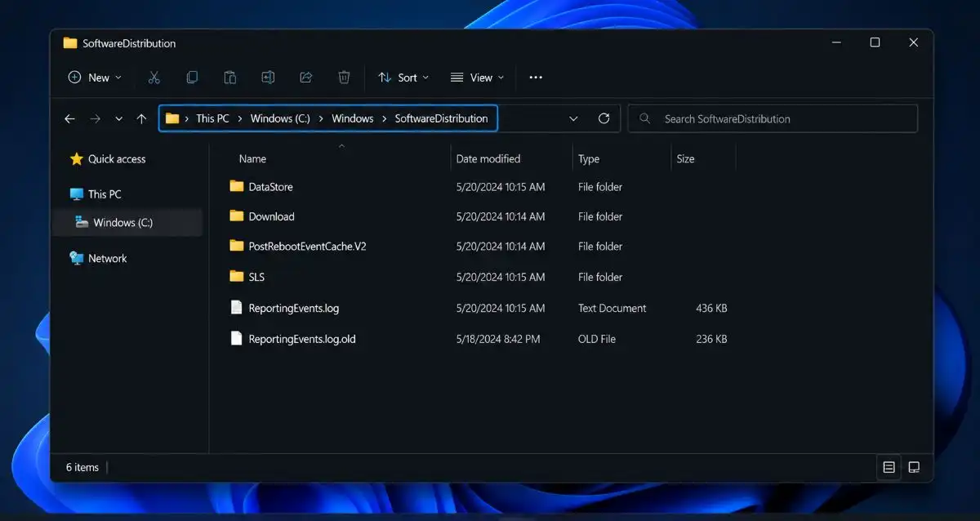Maximize the File Explorer window

pyautogui.click(x=875, y=42)
